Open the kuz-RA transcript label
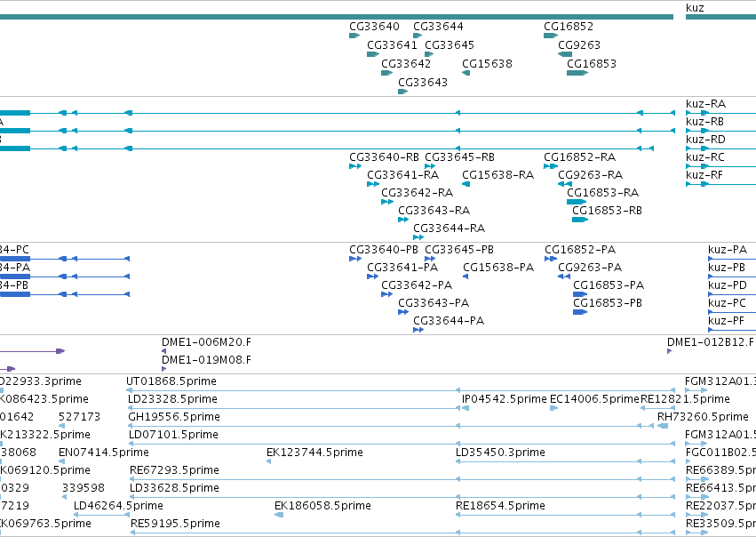 point(706,104)
